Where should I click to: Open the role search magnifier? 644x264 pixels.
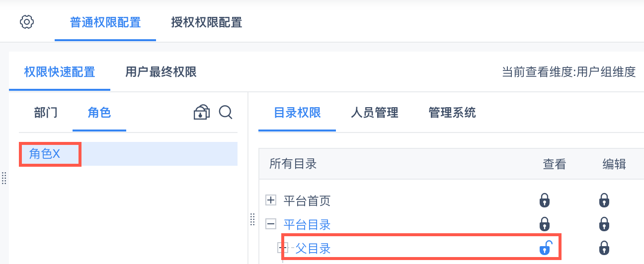[x=226, y=112]
